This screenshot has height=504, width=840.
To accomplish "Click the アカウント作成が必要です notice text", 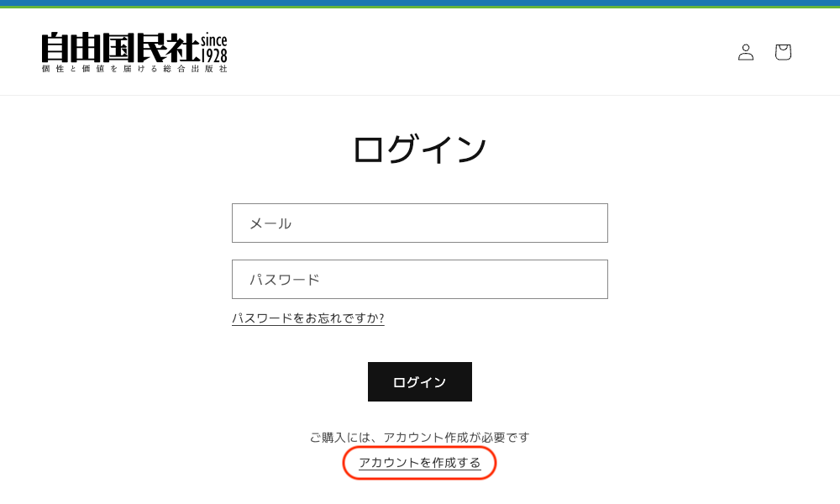I will [419, 436].
